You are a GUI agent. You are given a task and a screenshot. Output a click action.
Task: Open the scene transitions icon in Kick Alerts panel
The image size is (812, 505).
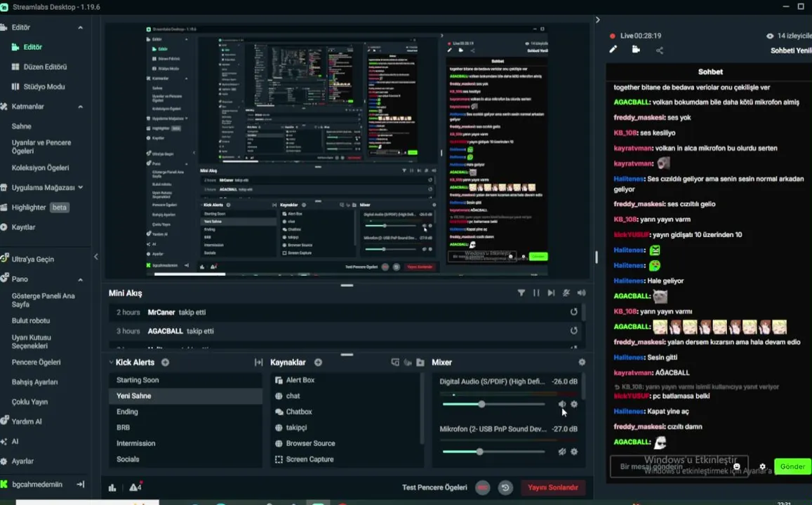tap(258, 362)
